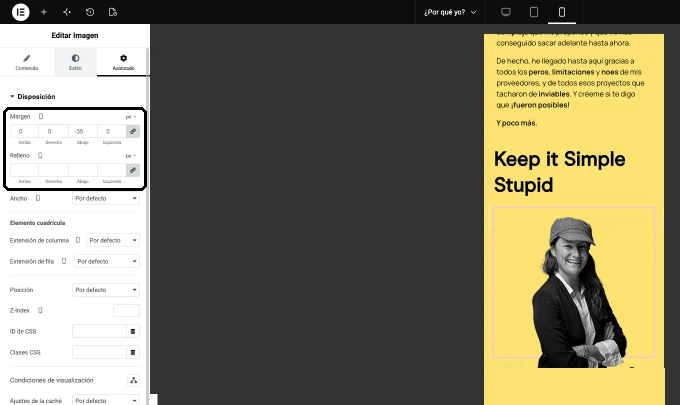The width and height of the screenshot is (680, 405).
Task: Click Margen Izquierda input field
Action: pos(112,131)
